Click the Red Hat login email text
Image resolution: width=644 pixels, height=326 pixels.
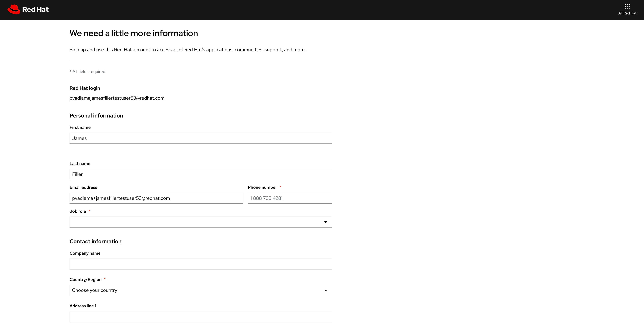(117, 98)
